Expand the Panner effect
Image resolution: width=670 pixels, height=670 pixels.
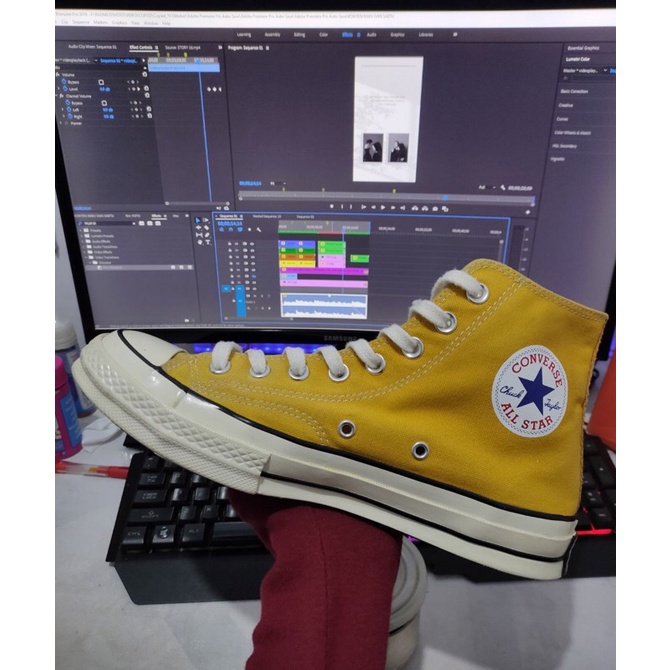[61, 123]
